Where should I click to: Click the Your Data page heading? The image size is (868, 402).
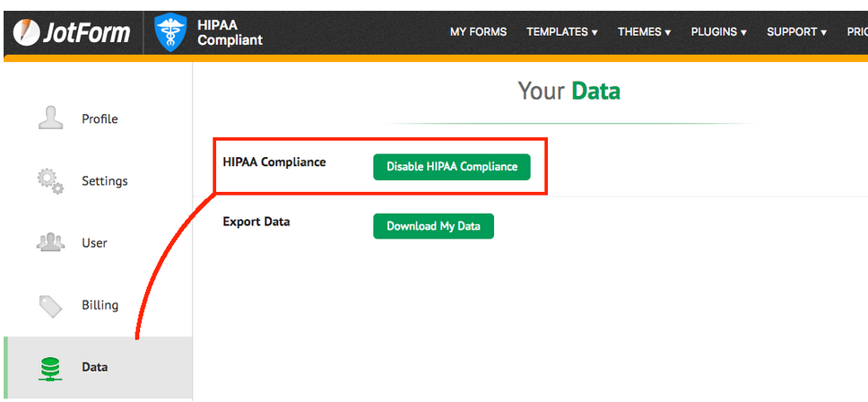[569, 91]
